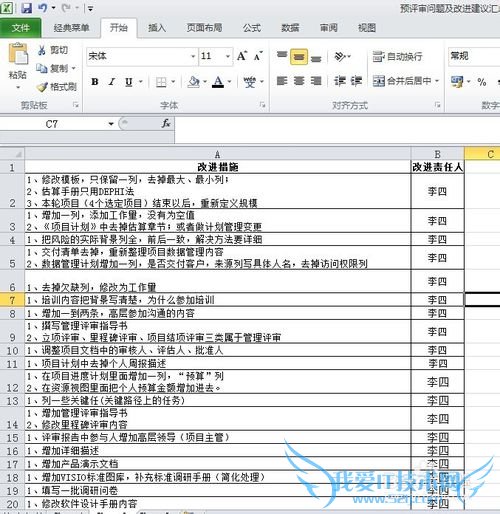Open the Name Box dropdown arrow
Screen dimensions: 500x514
(x=111, y=124)
